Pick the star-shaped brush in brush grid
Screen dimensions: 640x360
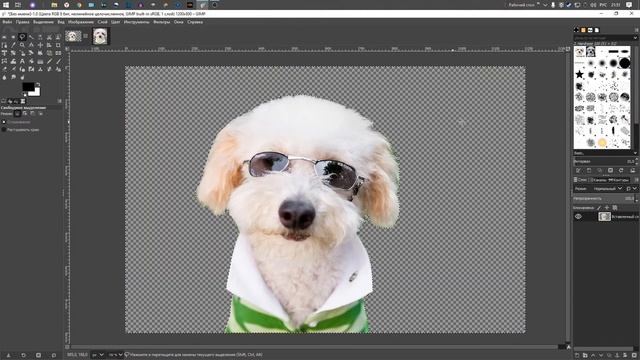click(580, 74)
